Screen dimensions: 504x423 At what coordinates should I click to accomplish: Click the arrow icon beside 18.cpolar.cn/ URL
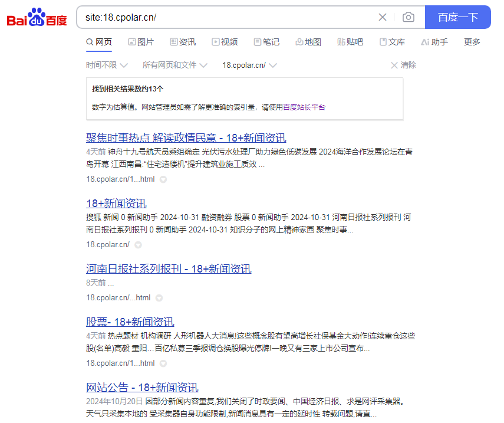(x=138, y=245)
